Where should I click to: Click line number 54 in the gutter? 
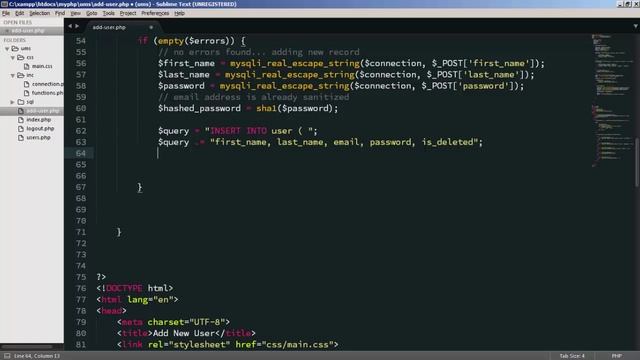(x=81, y=41)
